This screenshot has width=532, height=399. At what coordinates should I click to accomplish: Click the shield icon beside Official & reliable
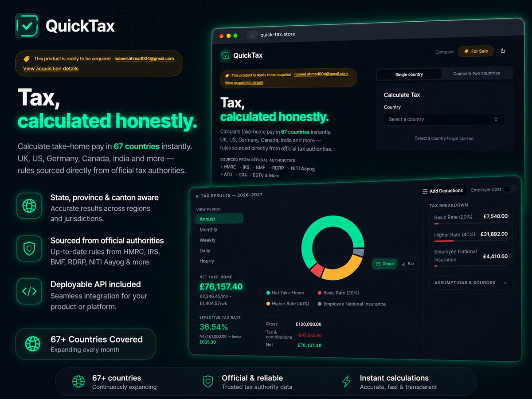coord(207,381)
